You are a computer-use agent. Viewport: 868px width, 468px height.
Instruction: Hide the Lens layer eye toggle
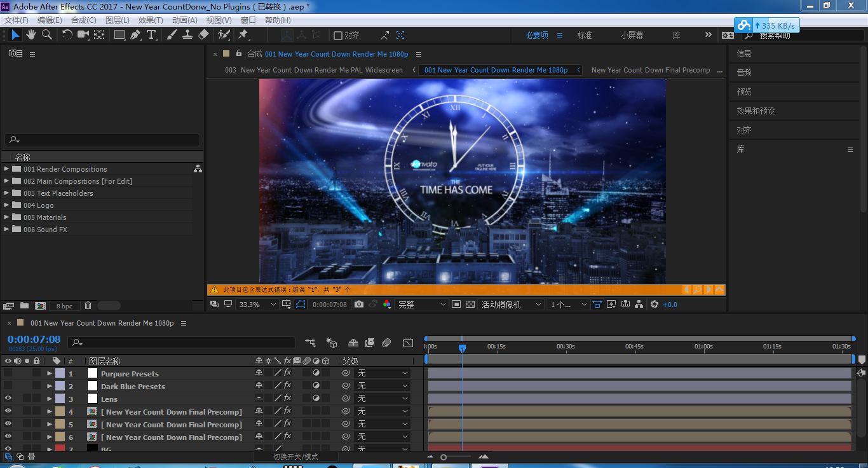coord(8,399)
